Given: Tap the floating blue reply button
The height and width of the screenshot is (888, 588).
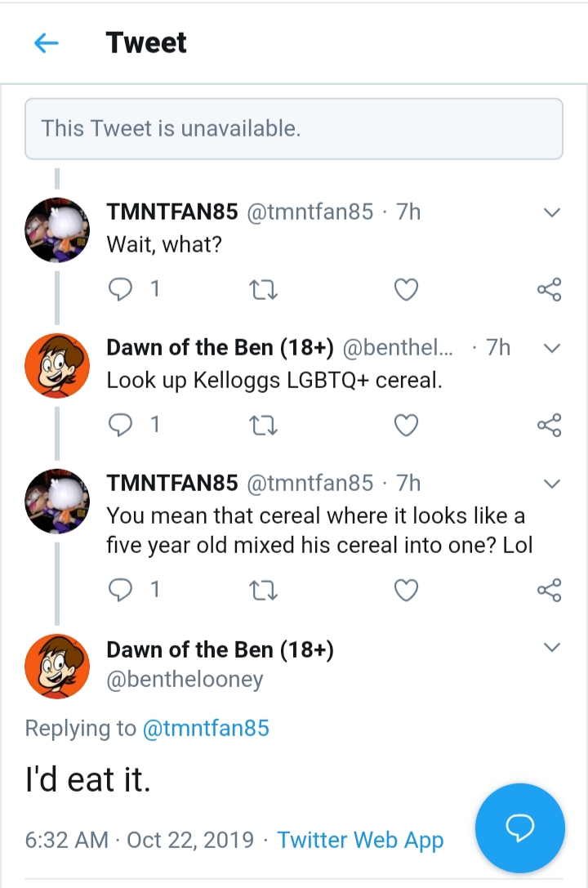Looking at the screenshot, I should 520,828.
